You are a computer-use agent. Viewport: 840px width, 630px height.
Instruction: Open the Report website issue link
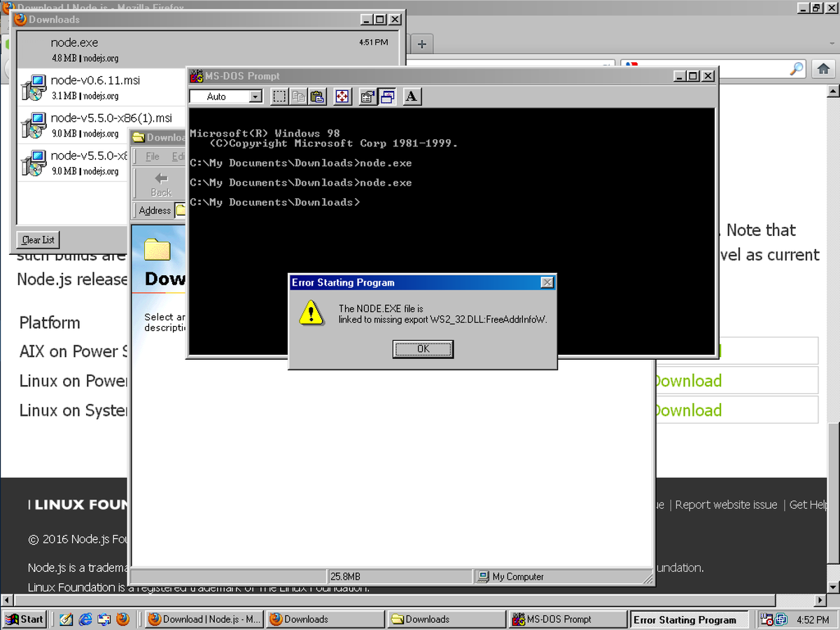coord(726,505)
